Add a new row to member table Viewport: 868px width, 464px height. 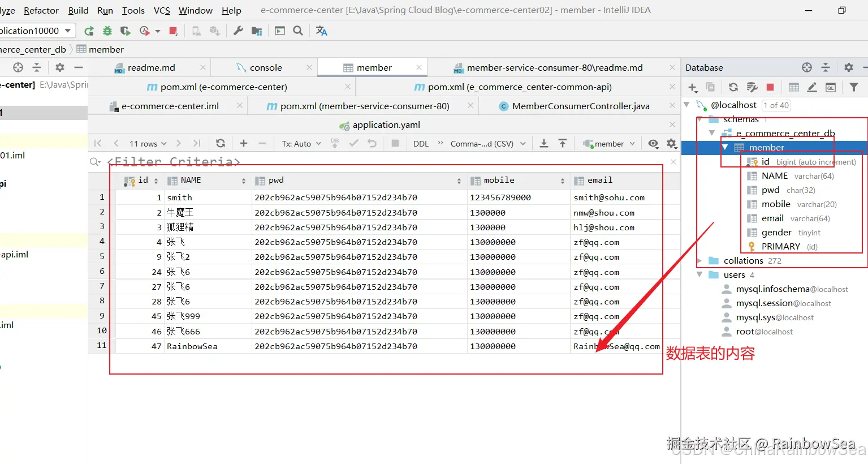pyautogui.click(x=244, y=143)
